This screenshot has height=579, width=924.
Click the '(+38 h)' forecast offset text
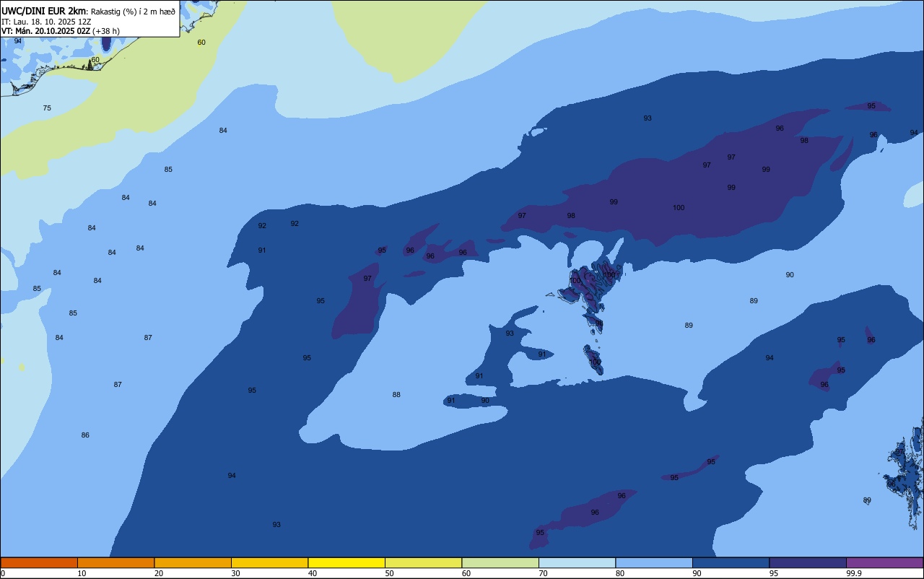pos(106,31)
